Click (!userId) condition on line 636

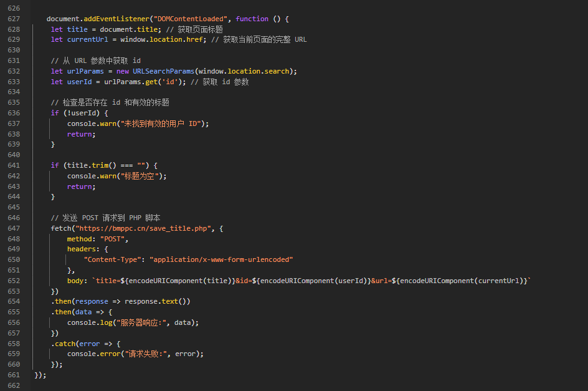tap(82, 113)
